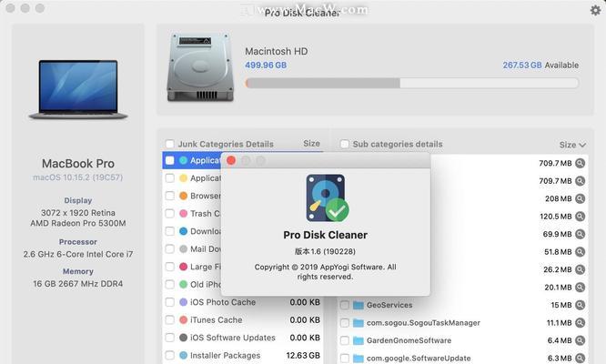
Task: Click the red dot of the Large Files category
Action: click(184, 267)
